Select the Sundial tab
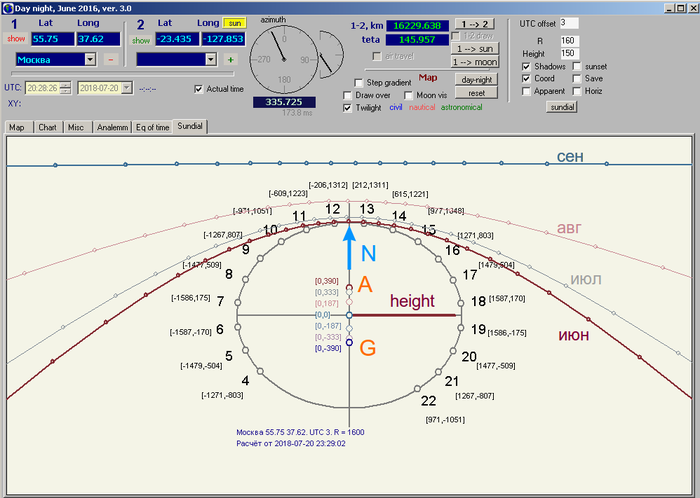The height and width of the screenshot is (498, 700). click(190, 126)
